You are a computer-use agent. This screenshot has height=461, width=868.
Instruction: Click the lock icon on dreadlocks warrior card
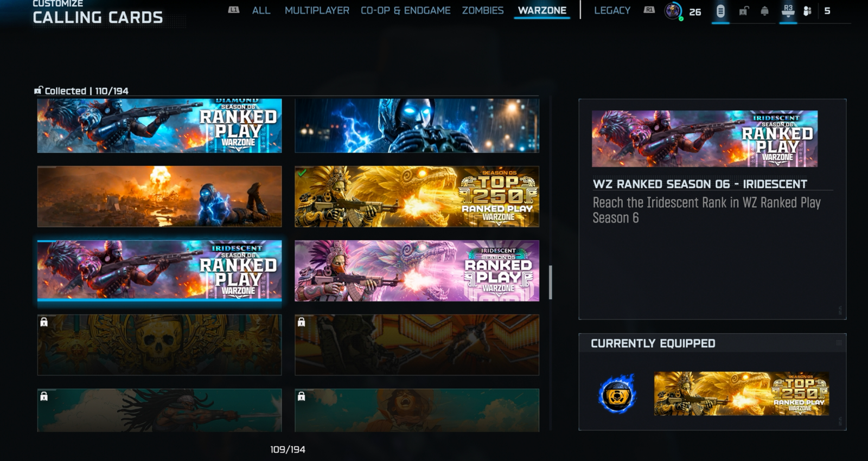coord(44,396)
